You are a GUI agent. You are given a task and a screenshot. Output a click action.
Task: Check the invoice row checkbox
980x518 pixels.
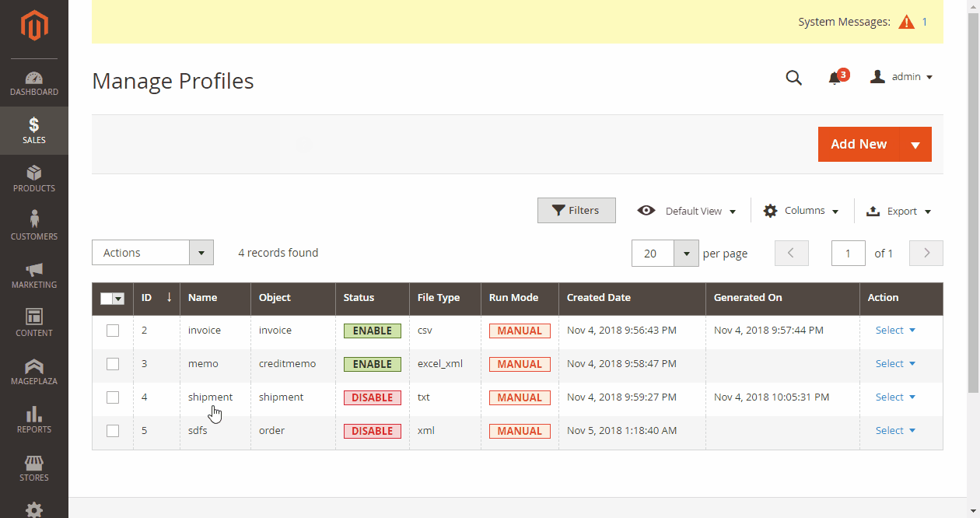(x=112, y=330)
